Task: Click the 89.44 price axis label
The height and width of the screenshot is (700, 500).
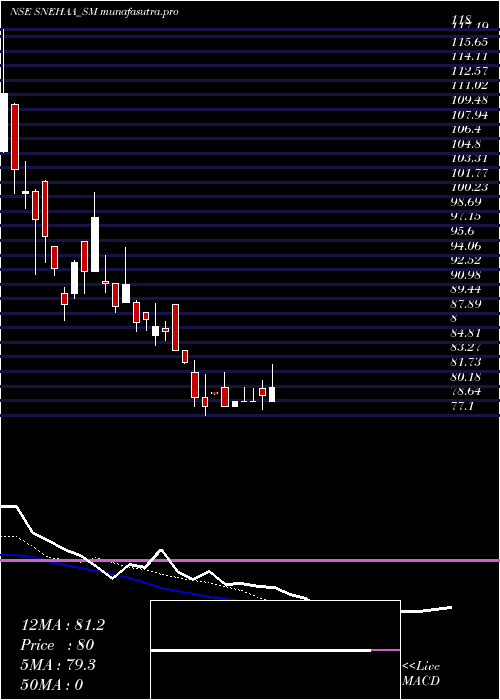Action: click(x=466, y=289)
